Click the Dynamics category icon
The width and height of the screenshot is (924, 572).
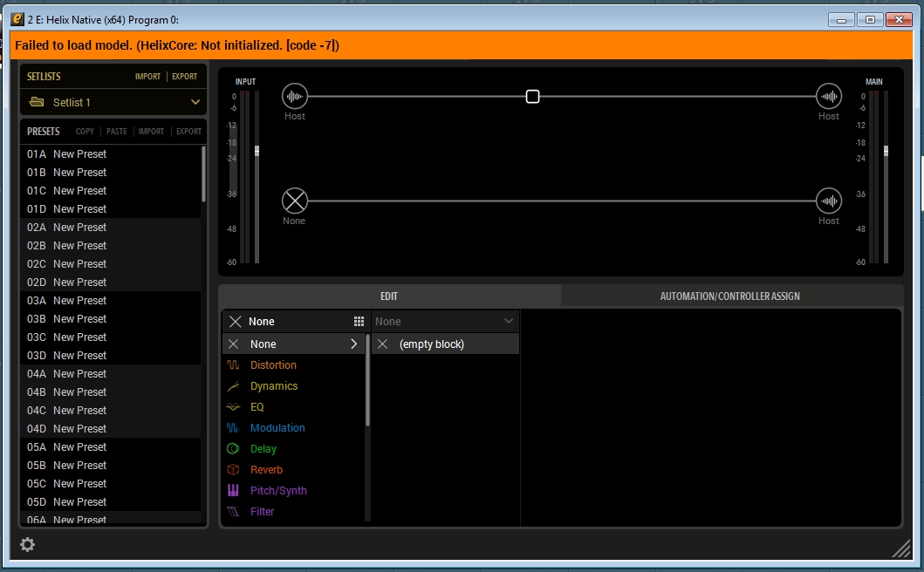click(233, 386)
